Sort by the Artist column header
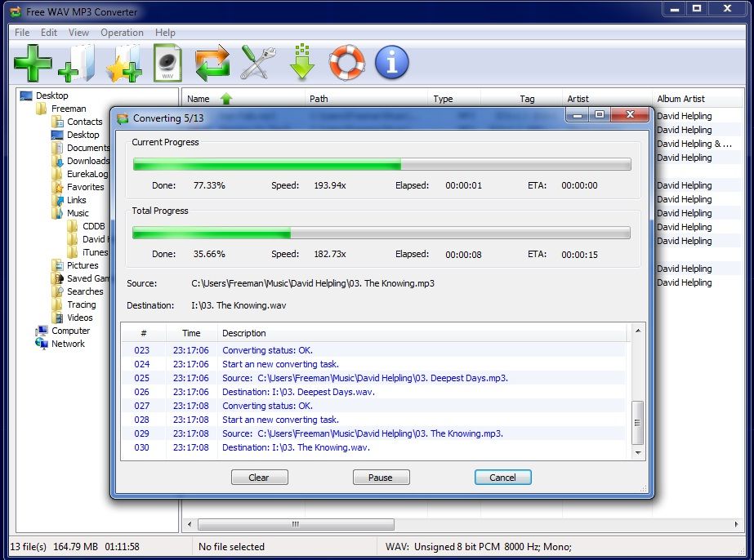754x560 pixels. click(x=607, y=99)
